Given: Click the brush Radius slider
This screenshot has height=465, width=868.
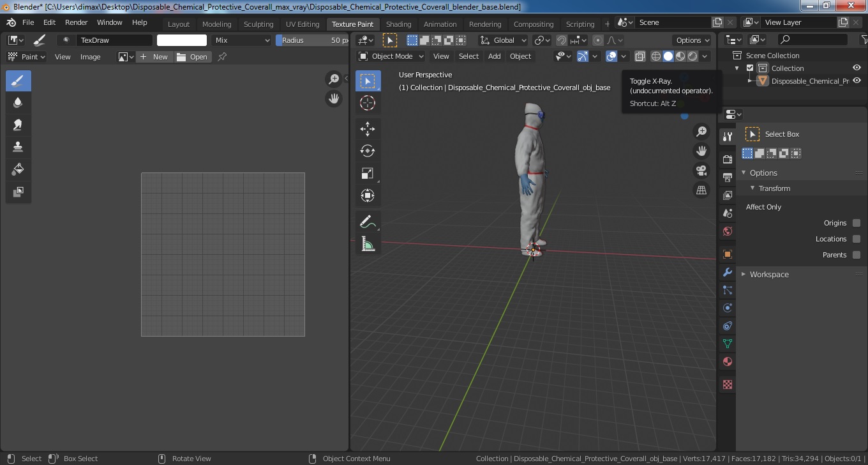Looking at the screenshot, I should coord(313,40).
